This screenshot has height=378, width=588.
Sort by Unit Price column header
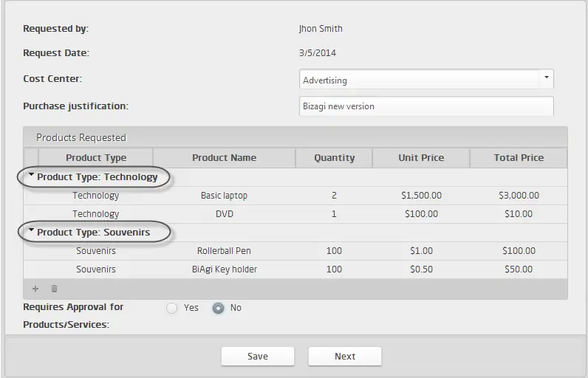421,158
